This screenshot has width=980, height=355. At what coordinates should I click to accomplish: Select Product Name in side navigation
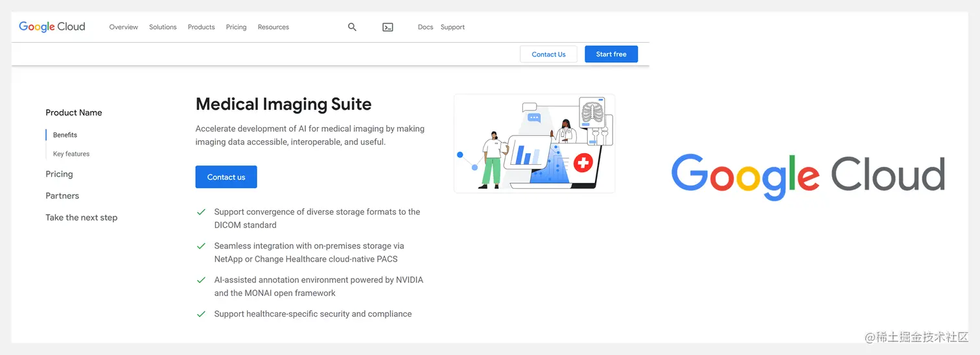[74, 112]
